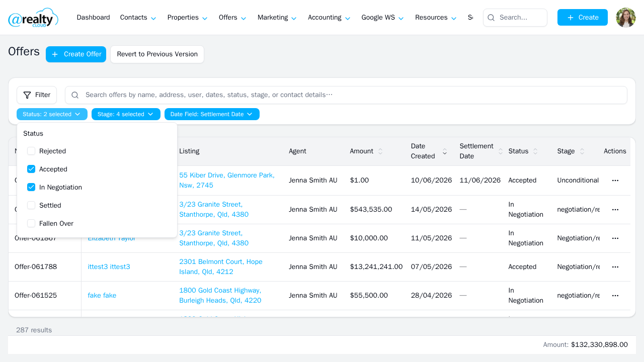The image size is (644, 362).
Task: Sort by Status column arrows
Action: pyautogui.click(x=535, y=151)
